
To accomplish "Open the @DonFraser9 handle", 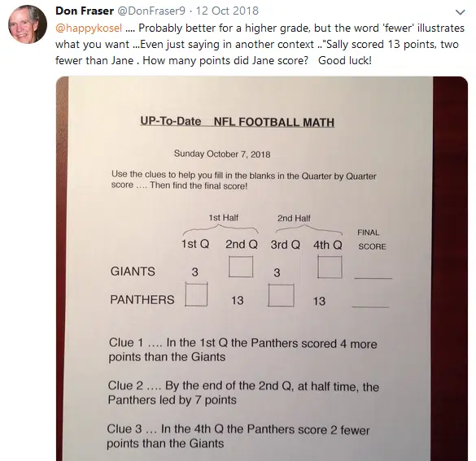I will click(151, 11).
